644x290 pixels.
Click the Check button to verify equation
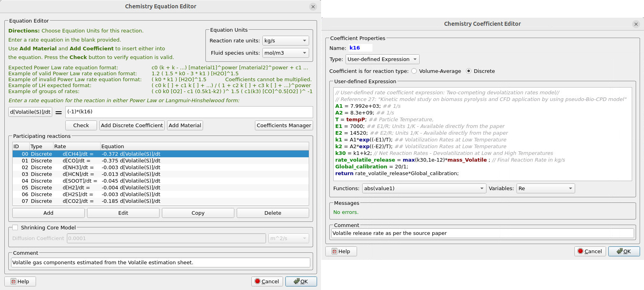pos(81,126)
